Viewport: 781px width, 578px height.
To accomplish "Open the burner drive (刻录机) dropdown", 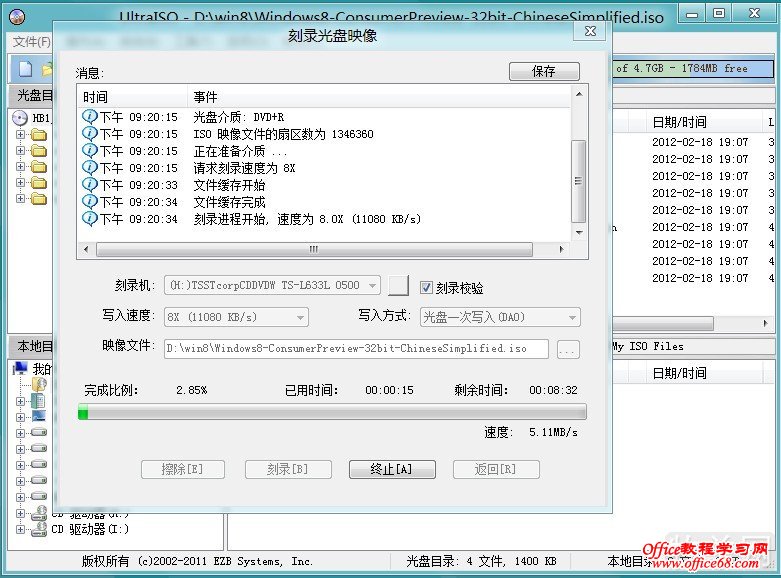I will (x=272, y=286).
